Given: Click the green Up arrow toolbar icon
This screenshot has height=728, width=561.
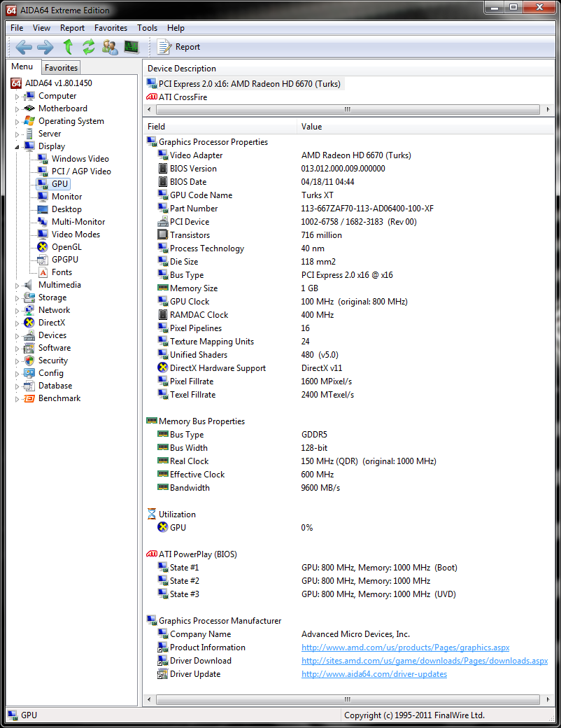Looking at the screenshot, I should coord(69,47).
